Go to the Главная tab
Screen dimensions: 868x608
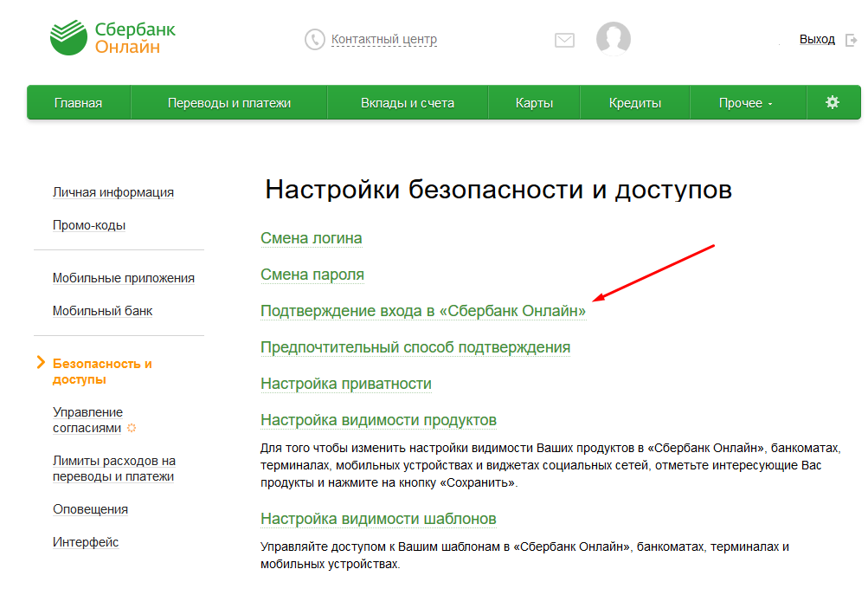[x=78, y=102]
